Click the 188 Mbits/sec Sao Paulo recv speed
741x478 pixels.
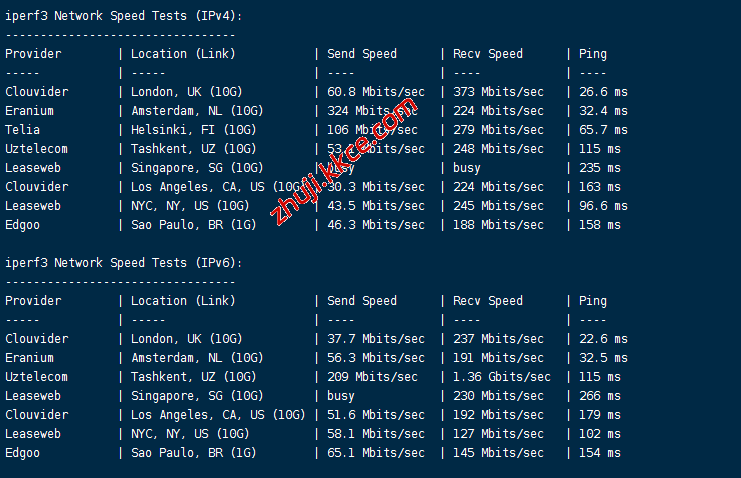point(498,225)
